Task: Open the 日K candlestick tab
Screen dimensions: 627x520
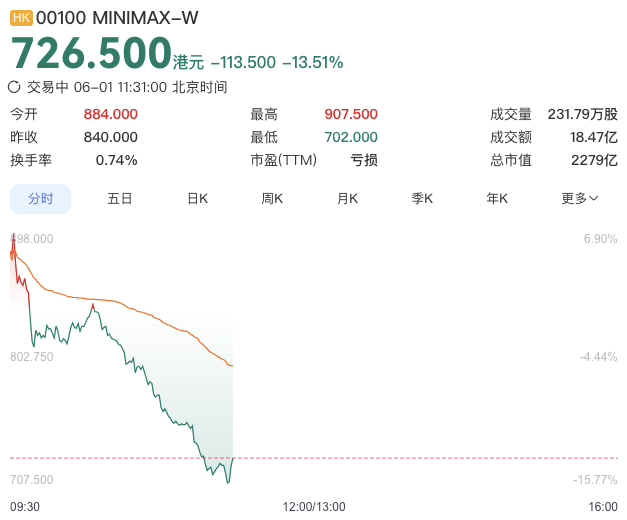Action: [x=198, y=198]
